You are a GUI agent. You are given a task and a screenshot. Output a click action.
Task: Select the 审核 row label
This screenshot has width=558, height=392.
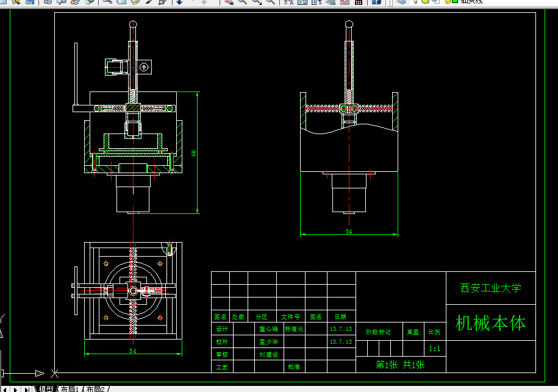(x=222, y=354)
